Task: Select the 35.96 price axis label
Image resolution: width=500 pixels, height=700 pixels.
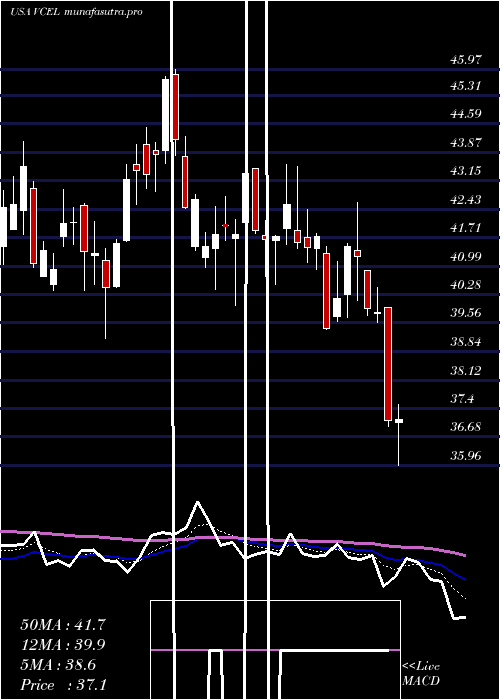Action: pyautogui.click(x=465, y=456)
